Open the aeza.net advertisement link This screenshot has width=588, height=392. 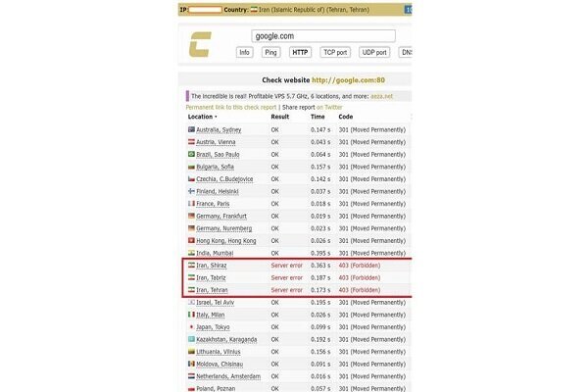[x=381, y=96]
